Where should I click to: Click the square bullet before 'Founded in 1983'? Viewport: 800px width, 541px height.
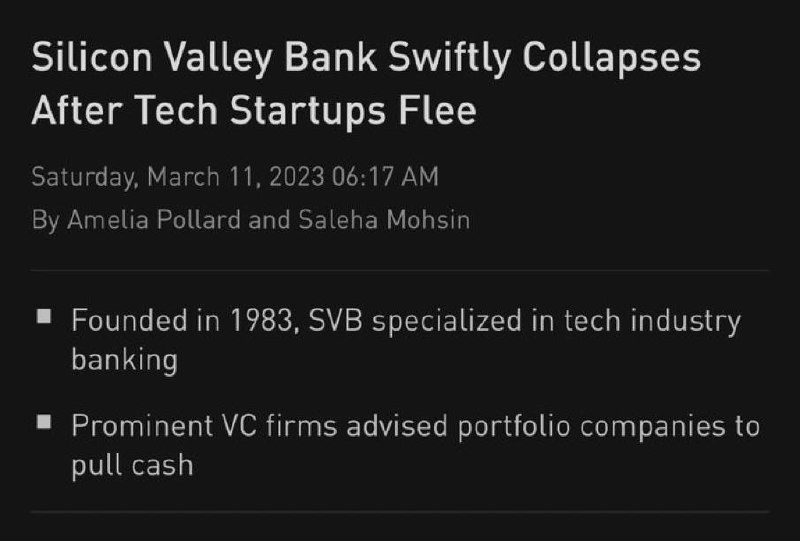pyautogui.click(x=44, y=316)
